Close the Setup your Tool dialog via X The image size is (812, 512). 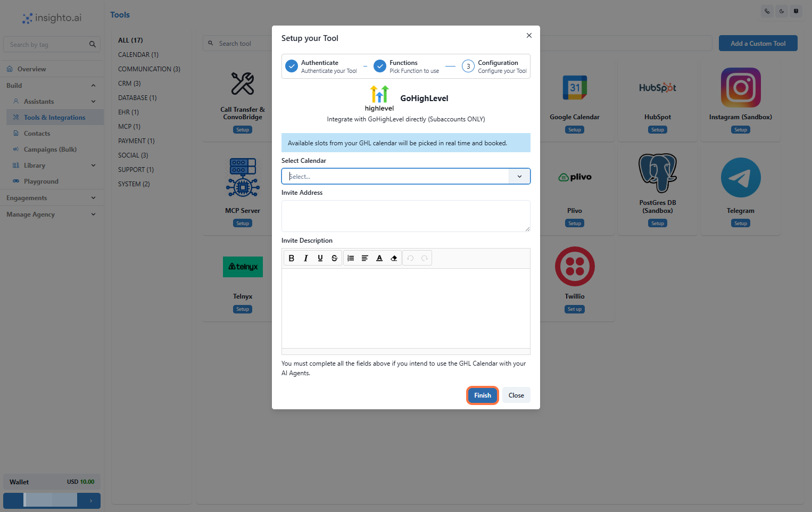529,36
